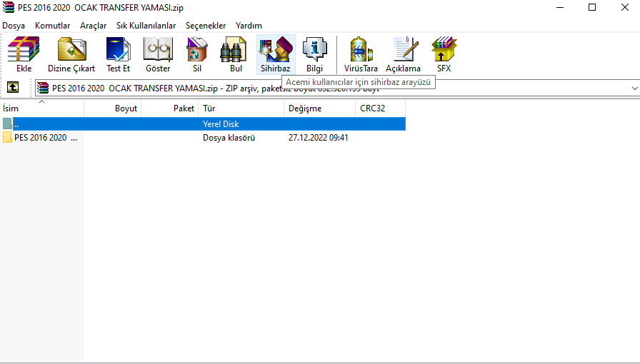
Task: Sort by the Tür column header
Action: point(241,108)
